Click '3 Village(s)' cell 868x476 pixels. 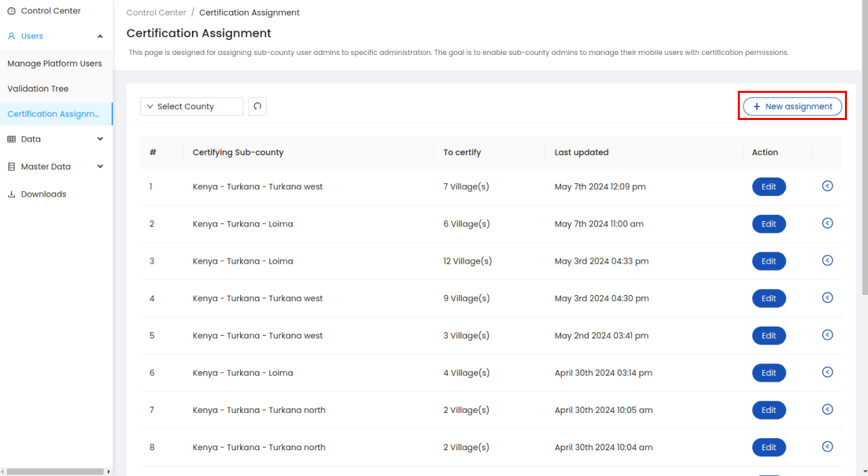[x=466, y=336]
